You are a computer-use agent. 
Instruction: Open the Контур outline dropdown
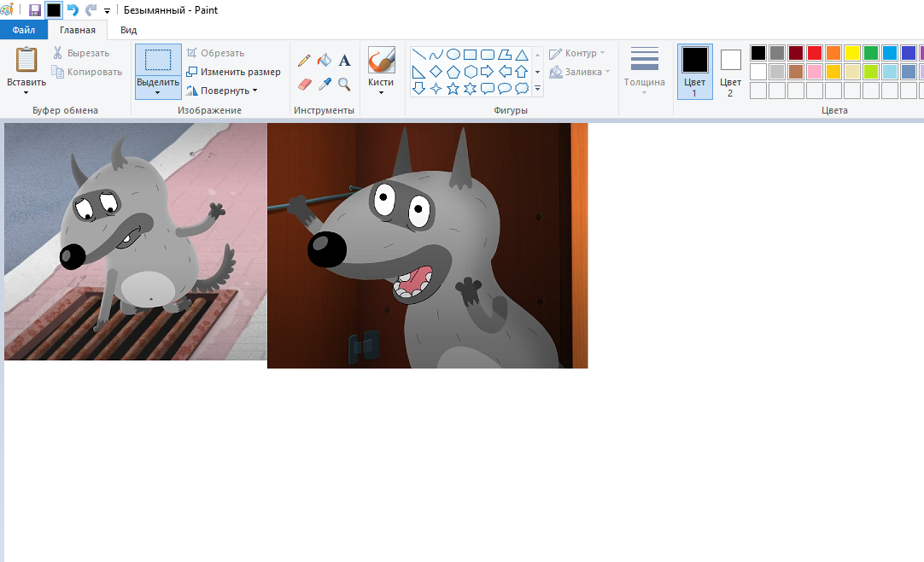coord(577,53)
